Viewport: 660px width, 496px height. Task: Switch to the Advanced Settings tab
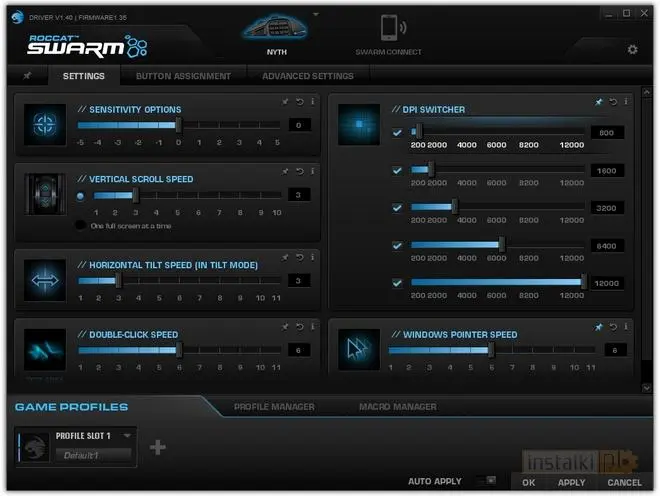pos(308,76)
